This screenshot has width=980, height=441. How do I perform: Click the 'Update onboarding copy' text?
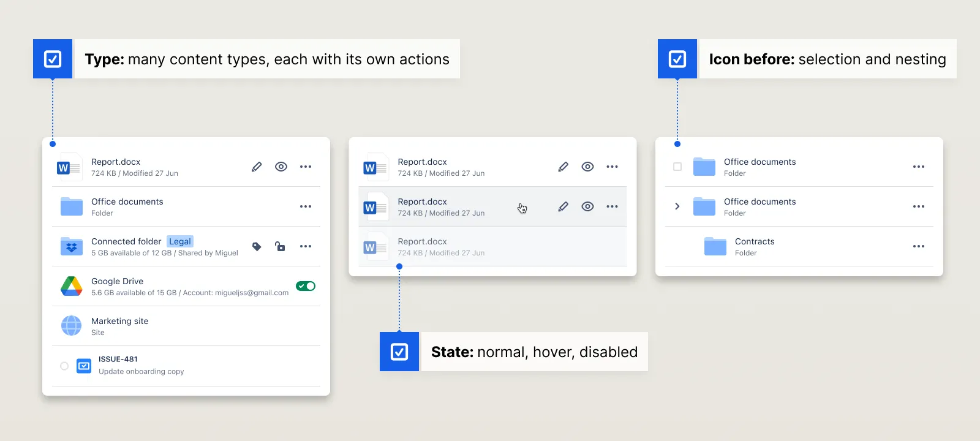141,371
